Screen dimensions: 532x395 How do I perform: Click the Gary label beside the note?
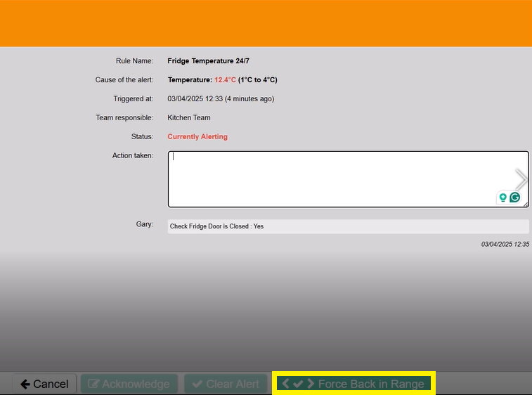pyautogui.click(x=145, y=224)
